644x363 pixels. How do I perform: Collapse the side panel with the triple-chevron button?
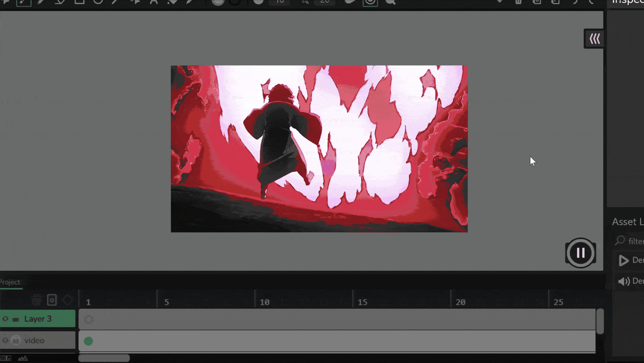(x=595, y=39)
